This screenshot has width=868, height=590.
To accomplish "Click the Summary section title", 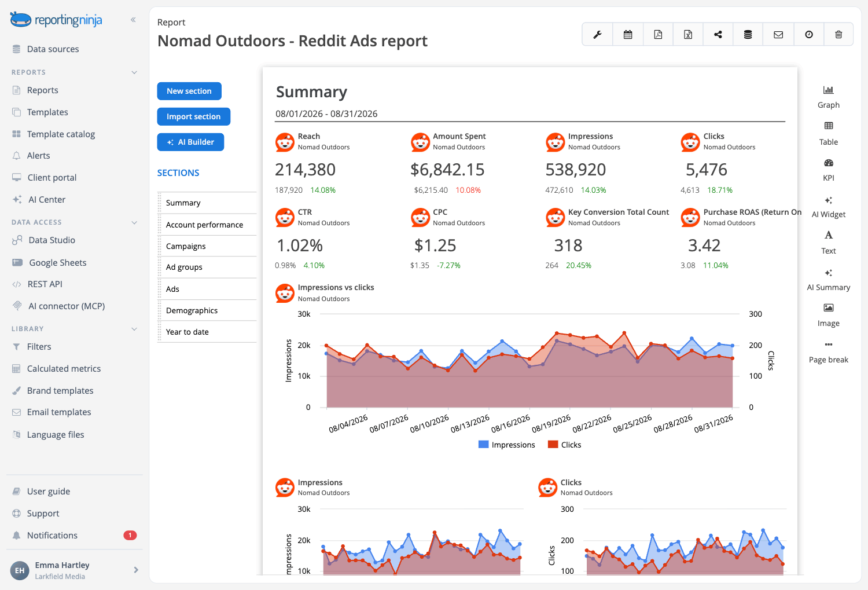I will tap(311, 92).
